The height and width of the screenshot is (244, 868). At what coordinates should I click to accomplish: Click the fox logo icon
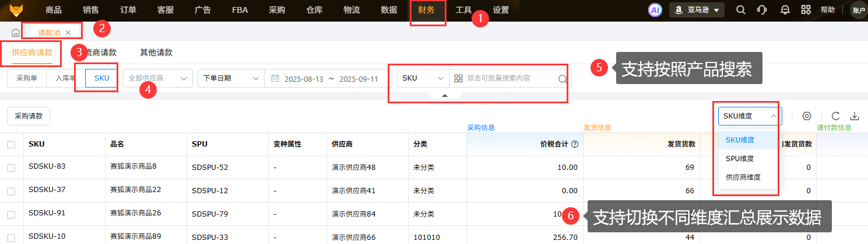[16, 10]
